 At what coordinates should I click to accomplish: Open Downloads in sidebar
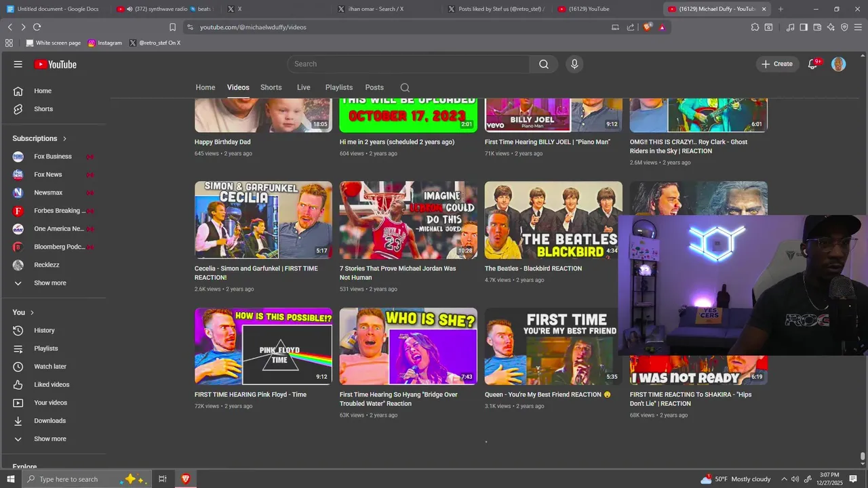click(50, 421)
